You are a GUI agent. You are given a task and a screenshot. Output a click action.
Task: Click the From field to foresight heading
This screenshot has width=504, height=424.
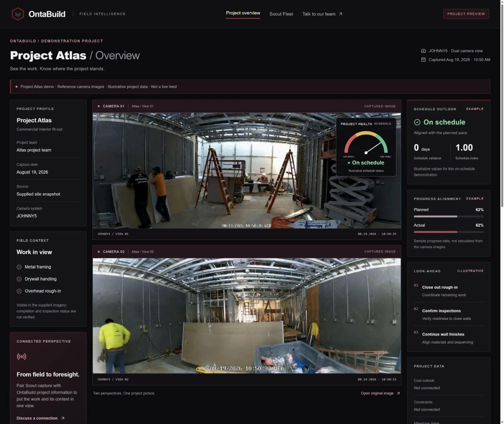click(48, 375)
